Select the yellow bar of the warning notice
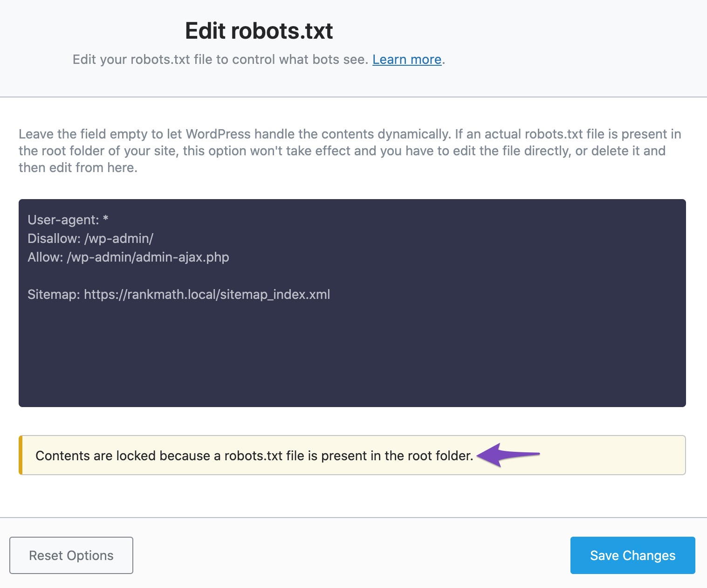The image size is (707, 588). [21, 456]
